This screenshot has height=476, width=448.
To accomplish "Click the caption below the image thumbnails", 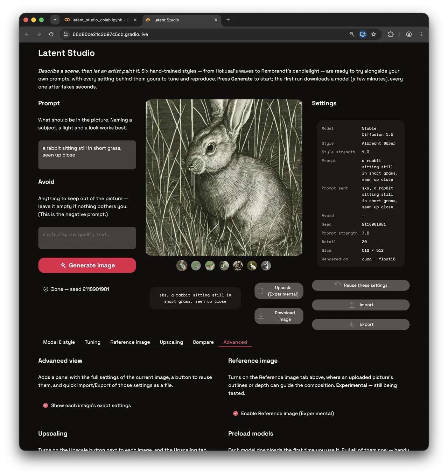I will 195,298.
